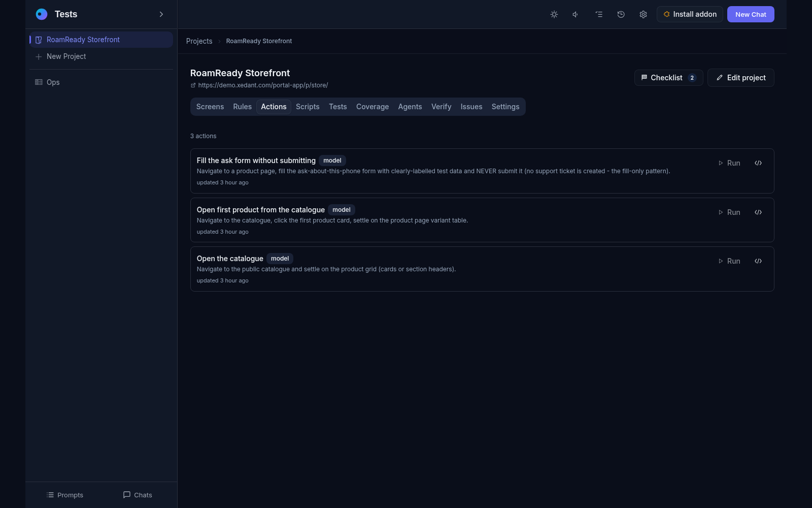Open Ops in the sidebar
The width and height of the screenshot is (812, 508).
pyautogui.click(x=101, y=82)
